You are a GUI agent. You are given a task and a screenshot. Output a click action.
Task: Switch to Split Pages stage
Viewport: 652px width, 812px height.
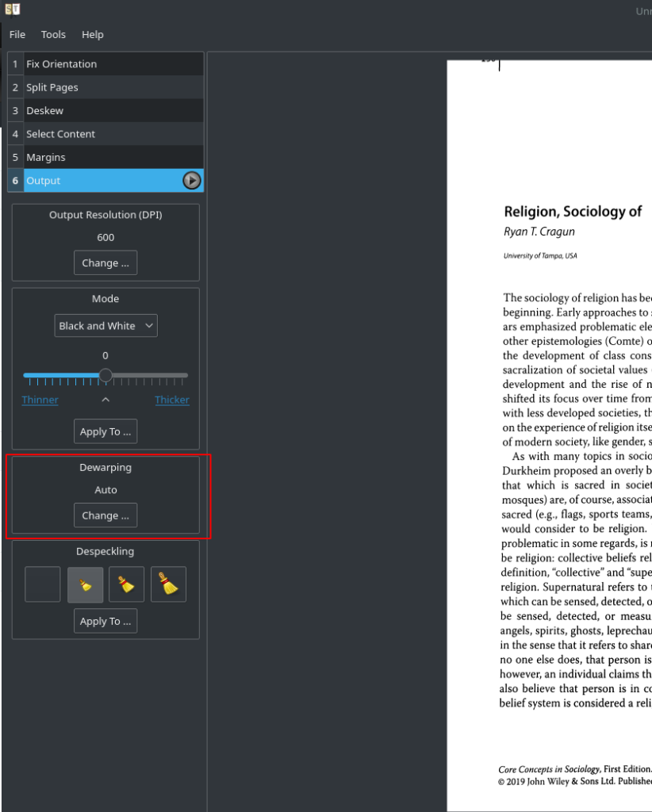[x=105, y=87]
